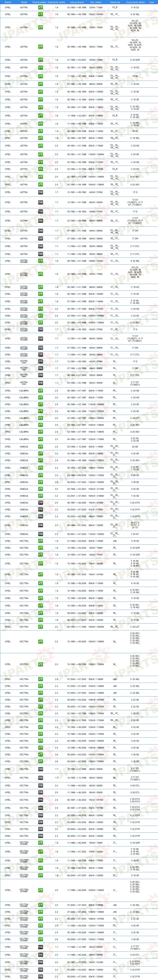The image size is (158, 980).
Task: Click the 02.2001 -> 07.2003 production years cell
Action: (x=77, y=496)
